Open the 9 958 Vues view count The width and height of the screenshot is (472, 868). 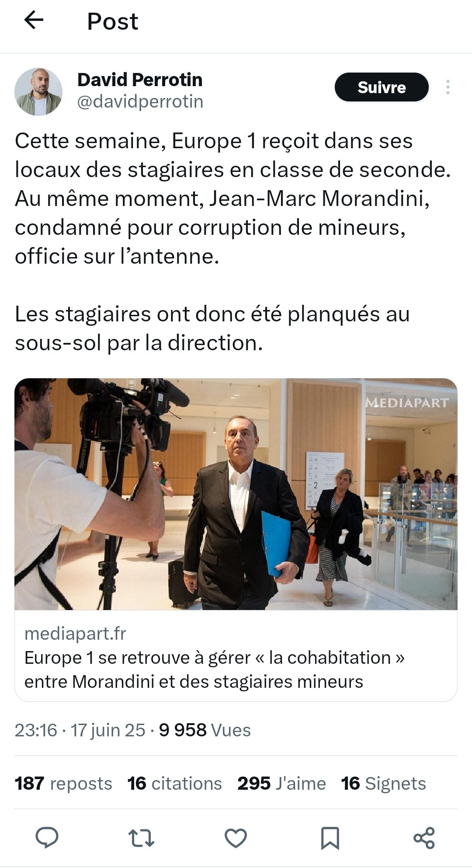pos(205,730)
